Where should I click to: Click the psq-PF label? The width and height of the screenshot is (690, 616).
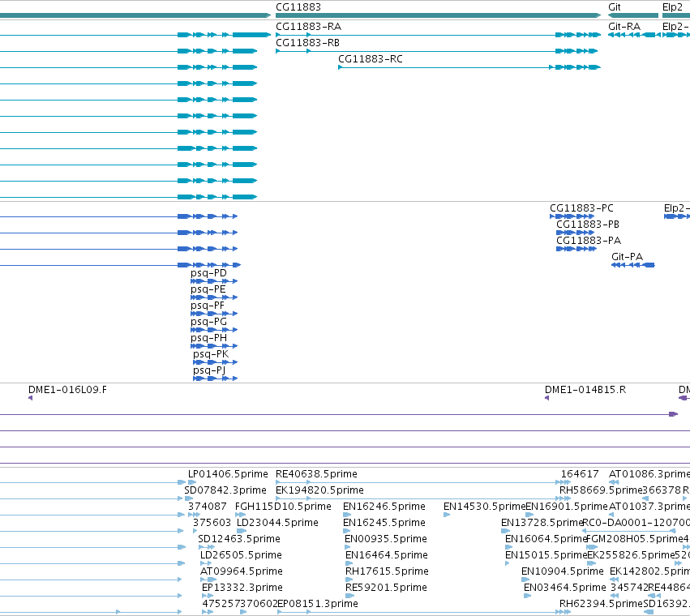(208, 306)
